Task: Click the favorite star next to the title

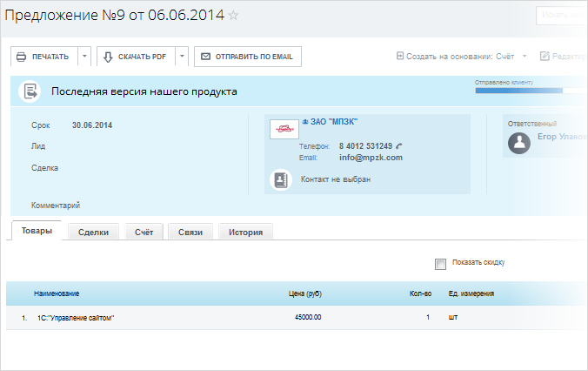Action: pos(233,16)
